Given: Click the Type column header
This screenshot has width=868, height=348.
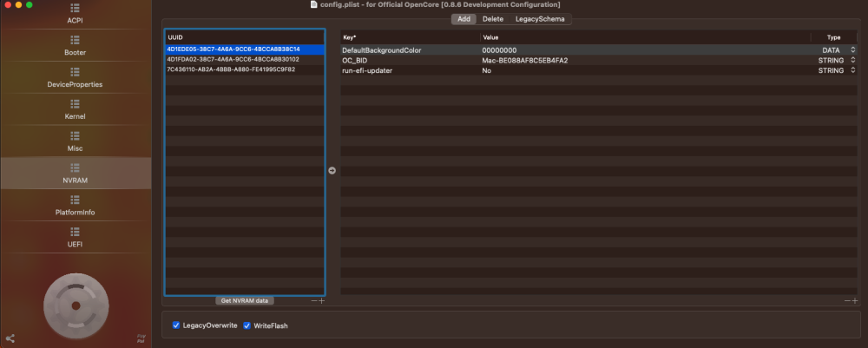Looking at the screenshot, I should 834,37.
